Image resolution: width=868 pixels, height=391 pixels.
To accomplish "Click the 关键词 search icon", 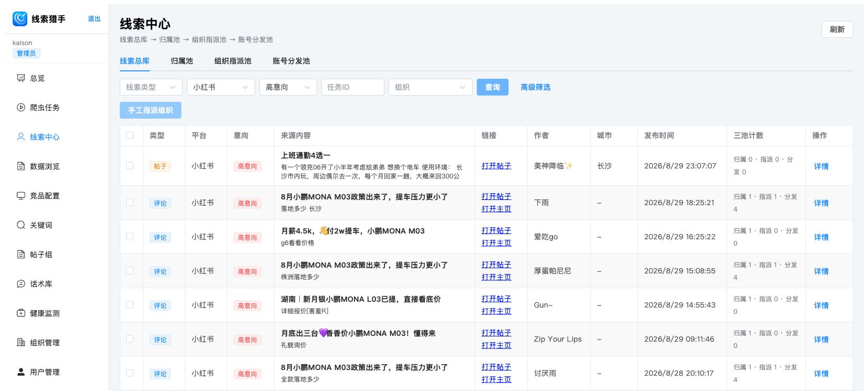I will click(x=21, y=225).
